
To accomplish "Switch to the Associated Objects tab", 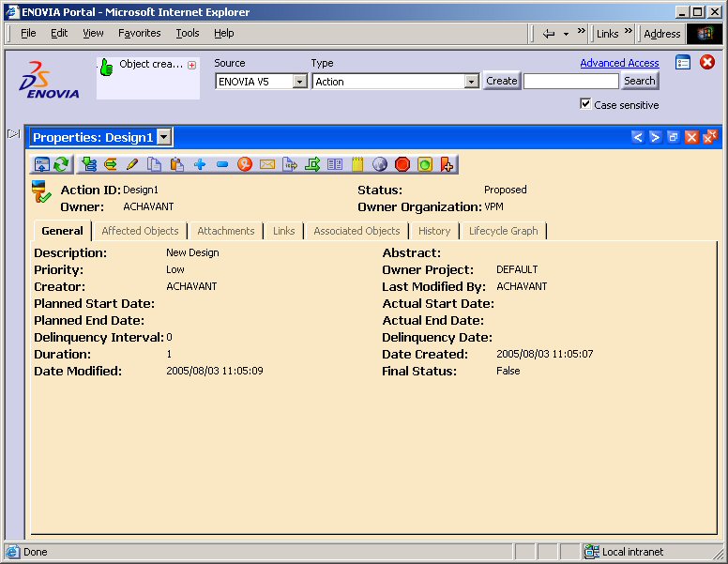I will tap(356, 231).
